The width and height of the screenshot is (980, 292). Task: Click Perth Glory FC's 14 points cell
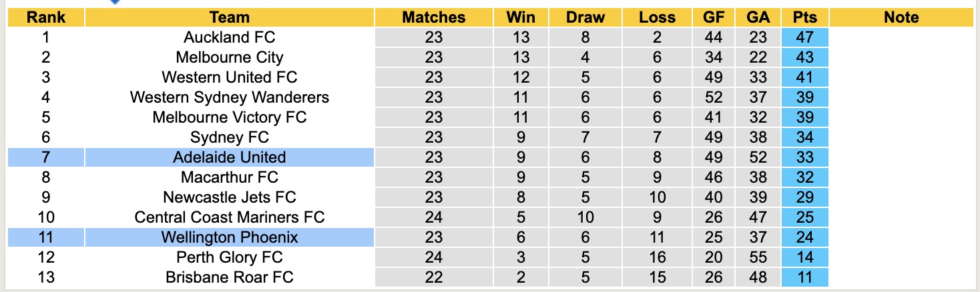pyautogui.click(x=805, y=257)
